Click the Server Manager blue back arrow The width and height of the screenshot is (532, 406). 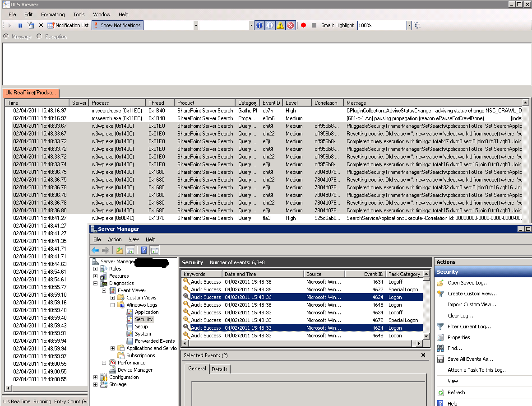tap(95, 250)
